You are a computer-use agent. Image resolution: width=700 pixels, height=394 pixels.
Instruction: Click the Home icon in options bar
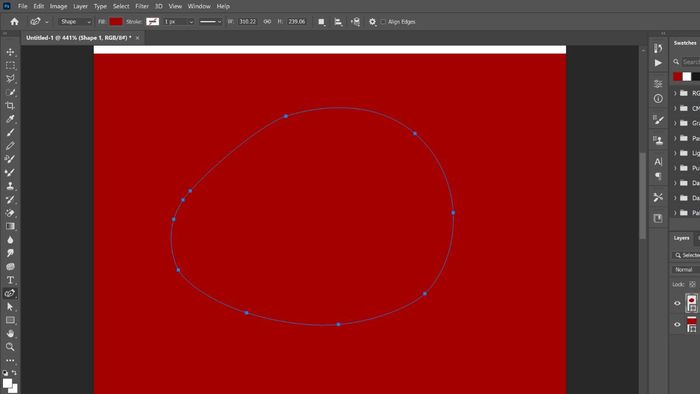(14, 21)
